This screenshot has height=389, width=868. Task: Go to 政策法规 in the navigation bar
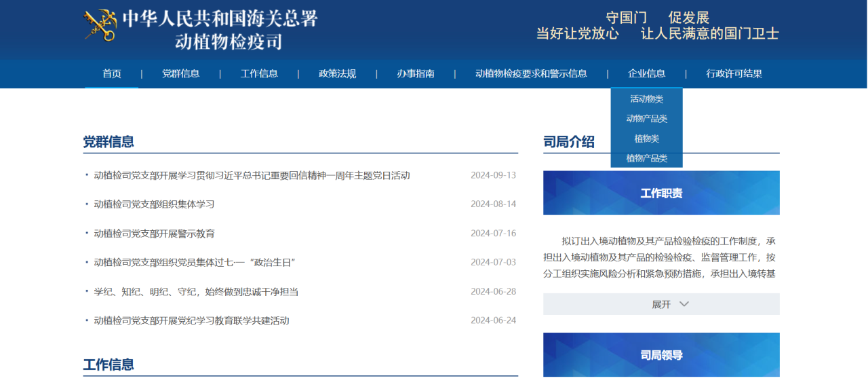tap(337, 74)
